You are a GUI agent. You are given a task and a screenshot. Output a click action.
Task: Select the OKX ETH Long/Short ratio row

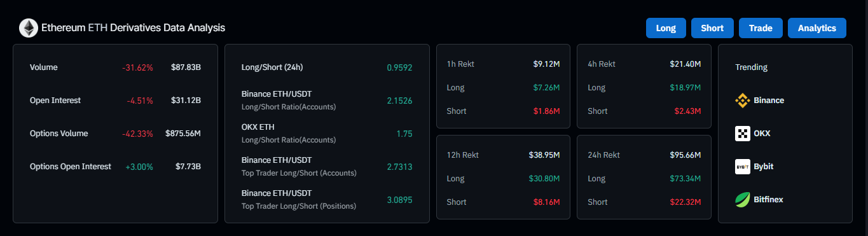(x=327, y=134)
